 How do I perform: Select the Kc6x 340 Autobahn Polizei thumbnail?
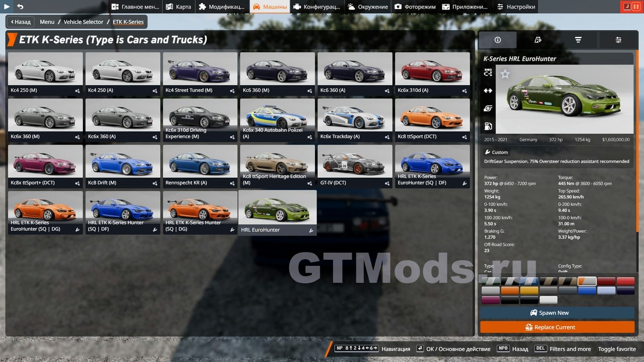tap(277, 120)
